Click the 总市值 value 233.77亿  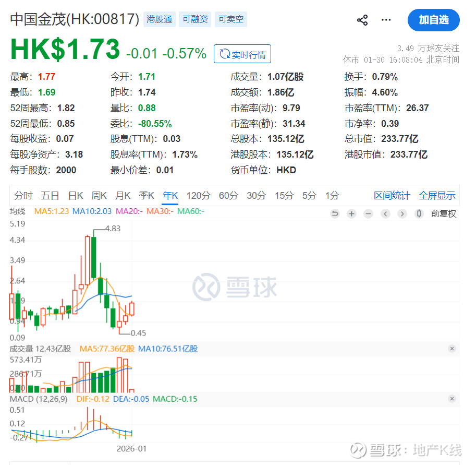[x=400, y=139]
